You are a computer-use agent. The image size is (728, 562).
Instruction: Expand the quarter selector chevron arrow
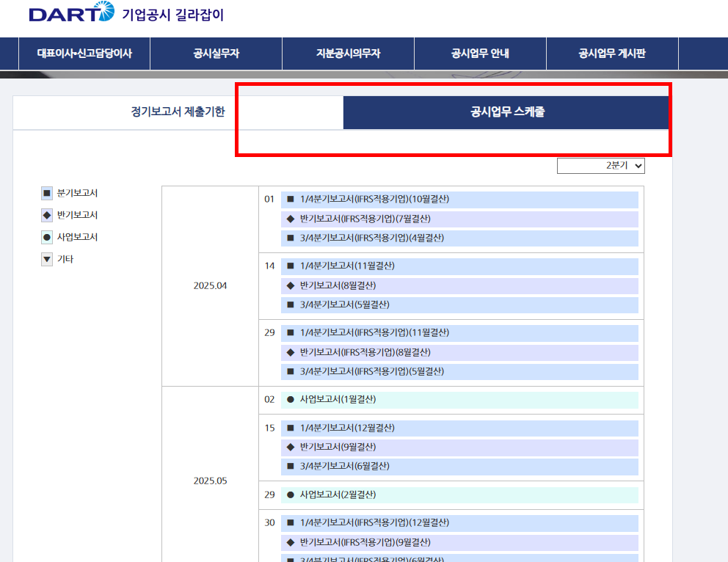637,165
